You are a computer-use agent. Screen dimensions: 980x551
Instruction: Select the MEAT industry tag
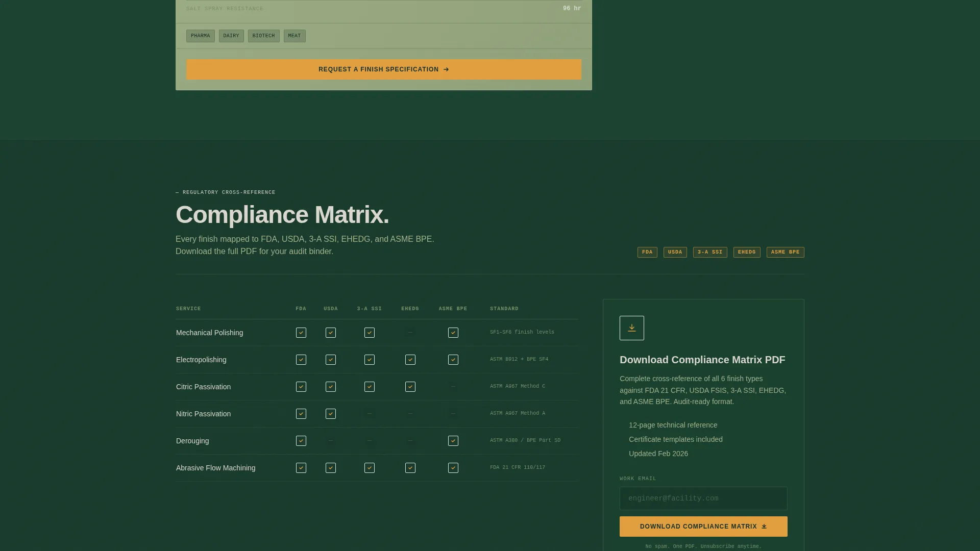click(x=295, y=36)
